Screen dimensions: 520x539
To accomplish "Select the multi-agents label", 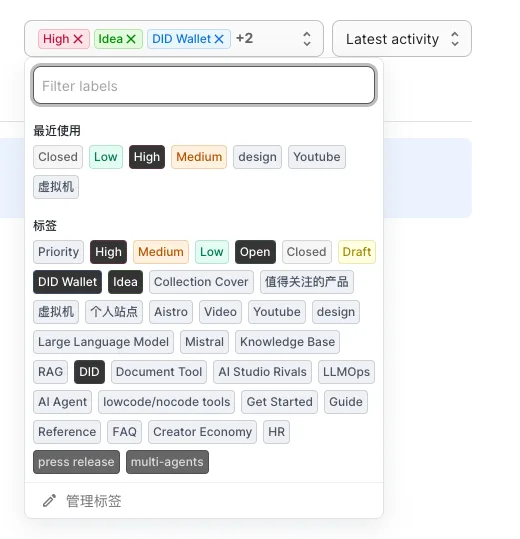I will click(x=167, y=462).
